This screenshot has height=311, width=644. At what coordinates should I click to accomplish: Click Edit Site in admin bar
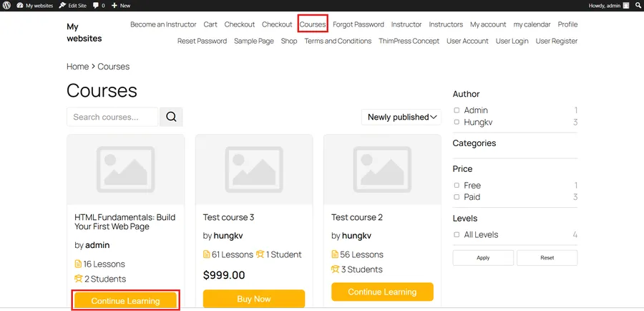click(73, 5)
